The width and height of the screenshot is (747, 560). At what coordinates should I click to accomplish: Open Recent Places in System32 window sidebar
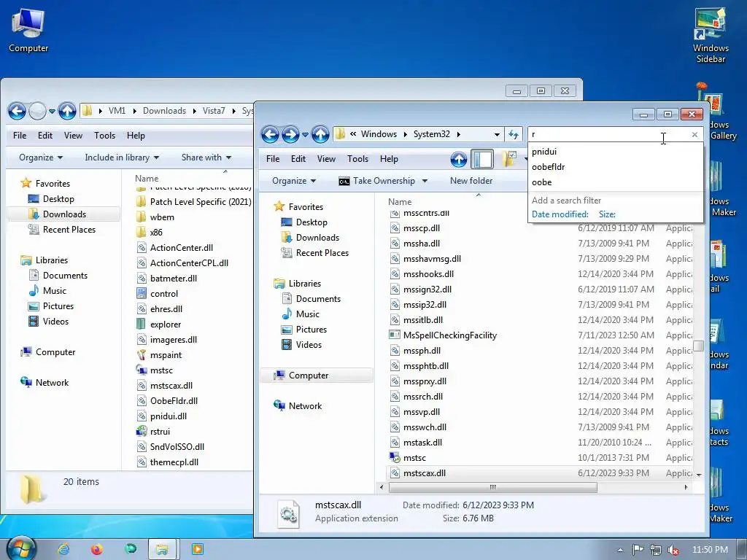point(322,253)
